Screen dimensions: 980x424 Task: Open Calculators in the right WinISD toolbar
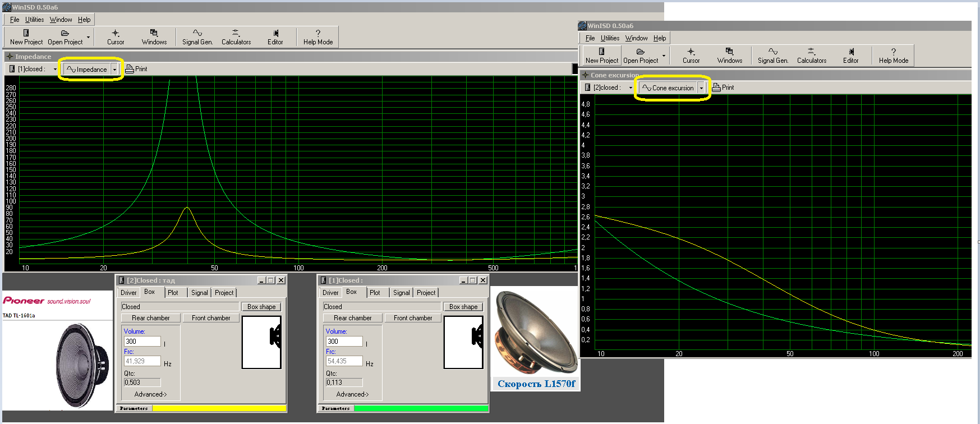[x=811, y=56]
